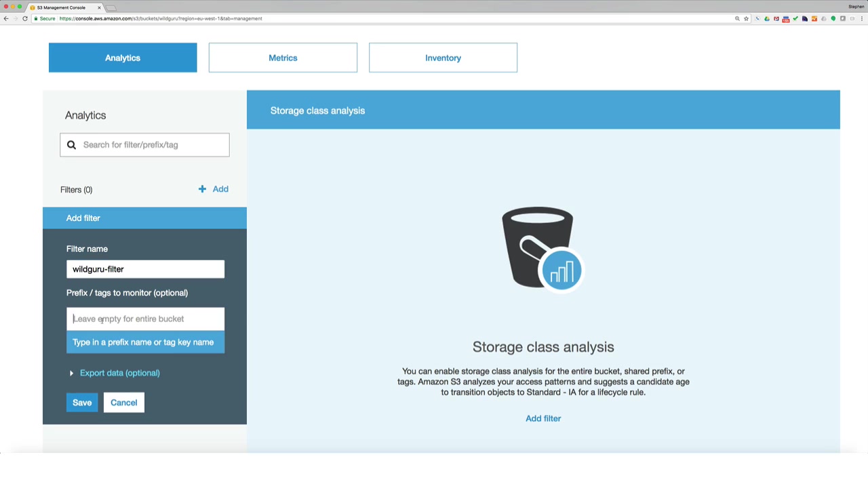The image size is (868, 488).
Task: Click the magnifier icon in the filter search box
Action: 71,144
